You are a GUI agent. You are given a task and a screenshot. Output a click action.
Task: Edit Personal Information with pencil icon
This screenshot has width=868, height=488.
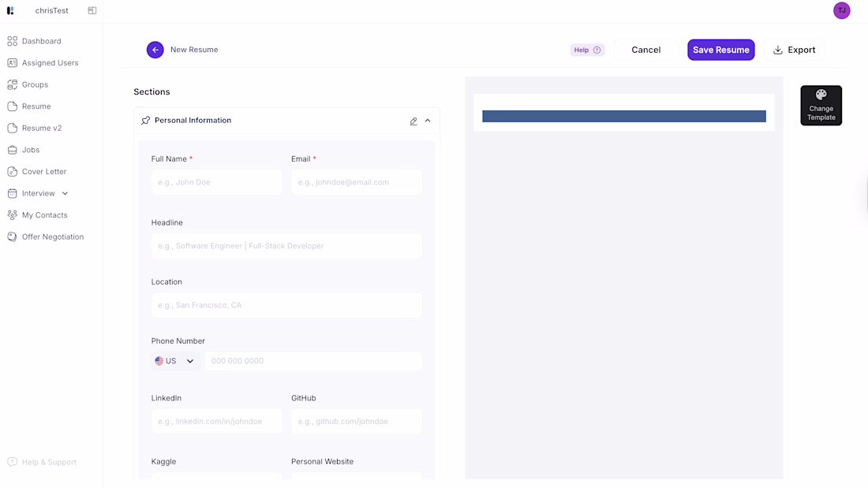[413, 121]
